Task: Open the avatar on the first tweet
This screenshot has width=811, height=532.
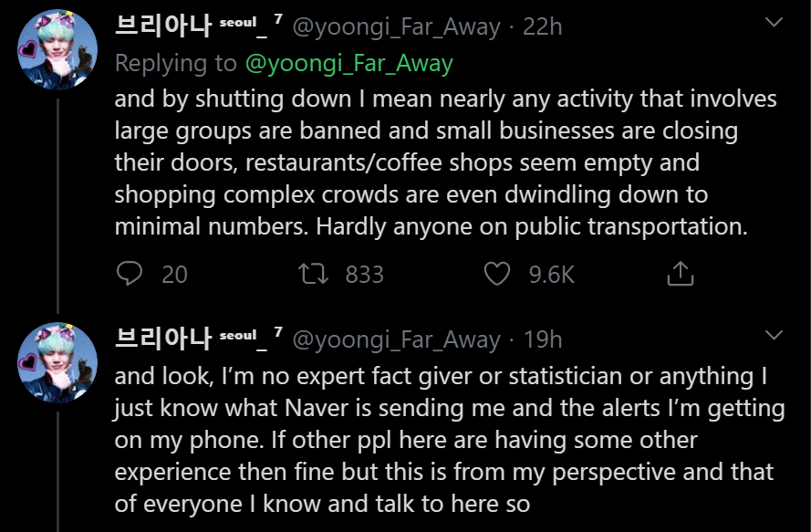Action: click(57, 50)
